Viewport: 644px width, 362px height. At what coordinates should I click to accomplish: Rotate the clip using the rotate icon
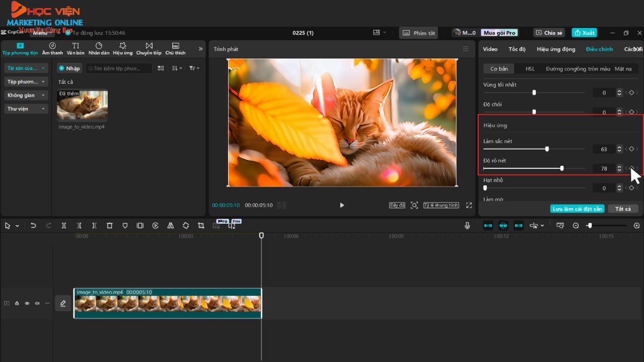[x=186, y=226]
